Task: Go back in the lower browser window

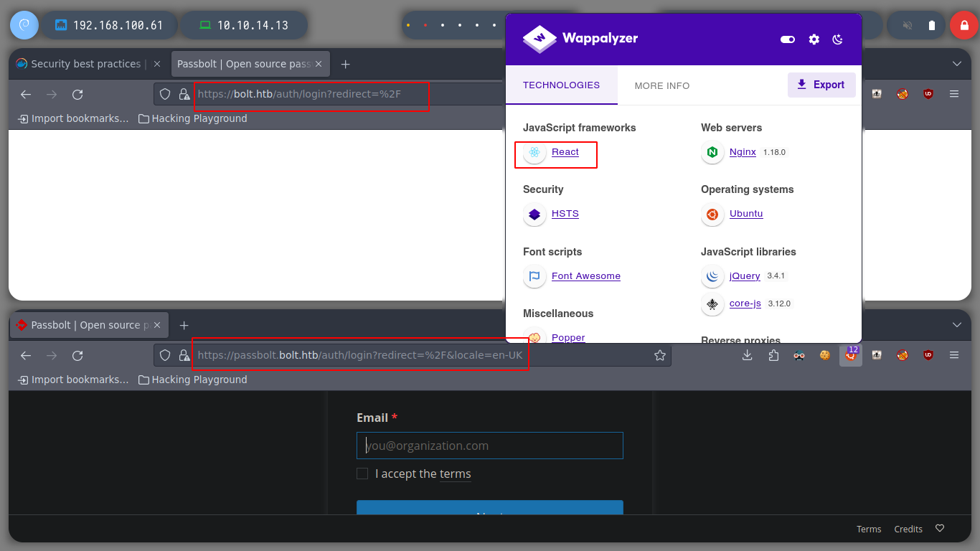Action: (x=26, y=355)
